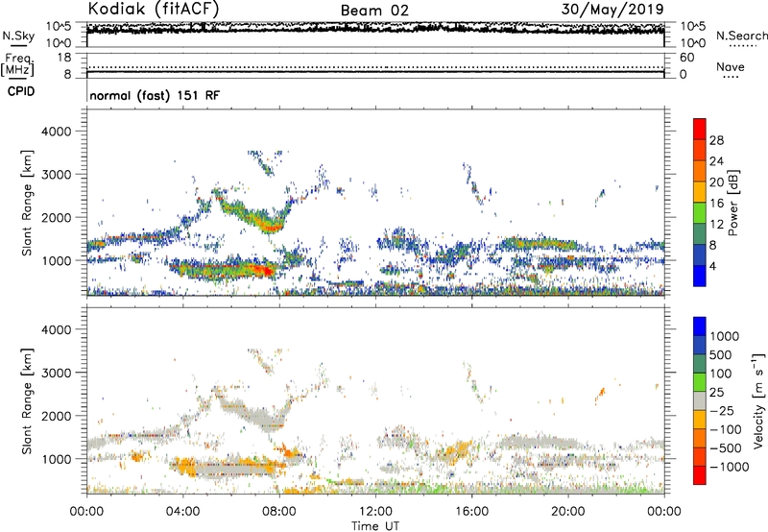Image resolution: width=768 pixels, height=532 pixels.
Task: Click the '3000' tick on velocity panel
Action: pos(56,373)
